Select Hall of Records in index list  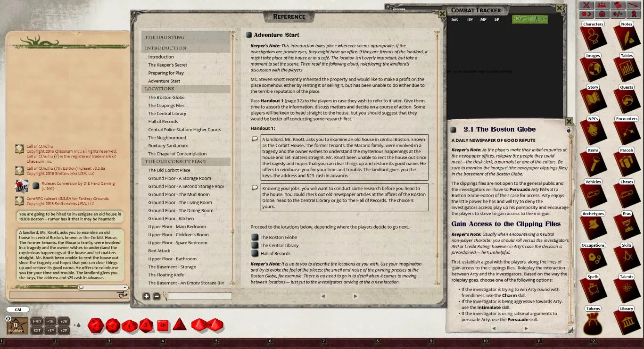tap(163, 122)
